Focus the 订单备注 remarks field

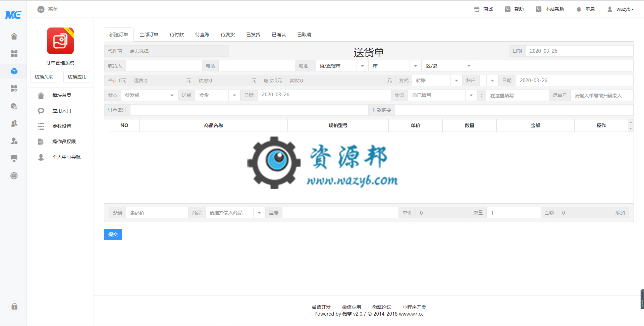(x=249, y=110)
